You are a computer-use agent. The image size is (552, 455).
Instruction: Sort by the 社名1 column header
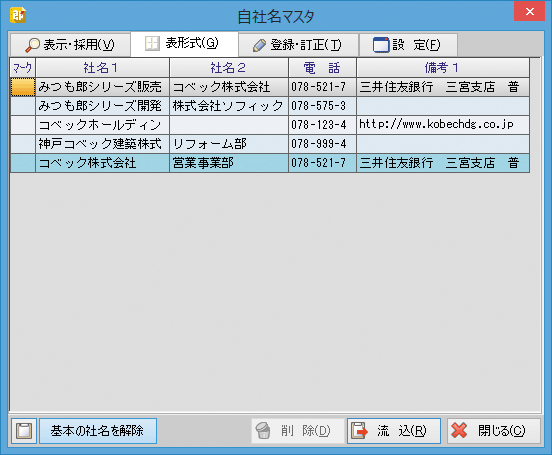click(x=102, y=68)
